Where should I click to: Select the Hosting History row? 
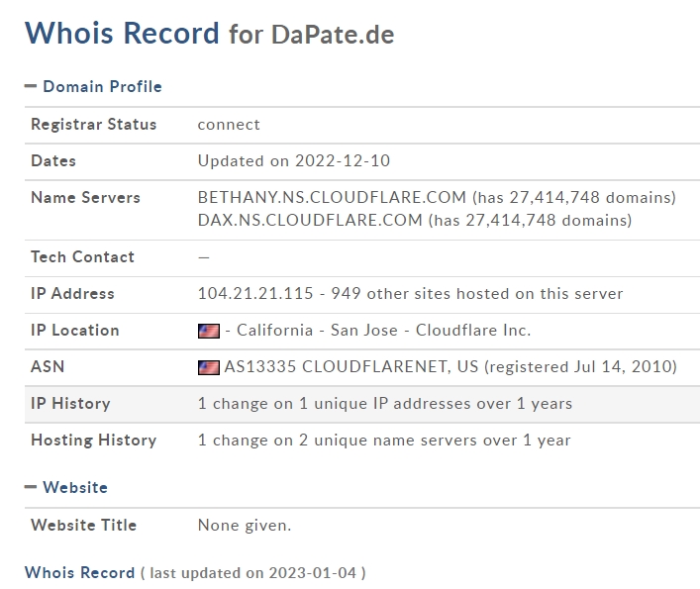[x=362, y=441]
